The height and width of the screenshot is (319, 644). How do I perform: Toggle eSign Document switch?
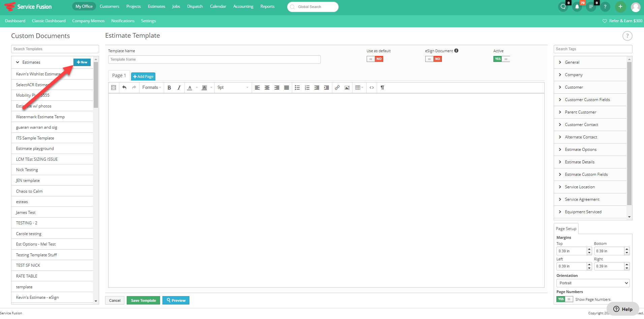[x=433, y=59]
